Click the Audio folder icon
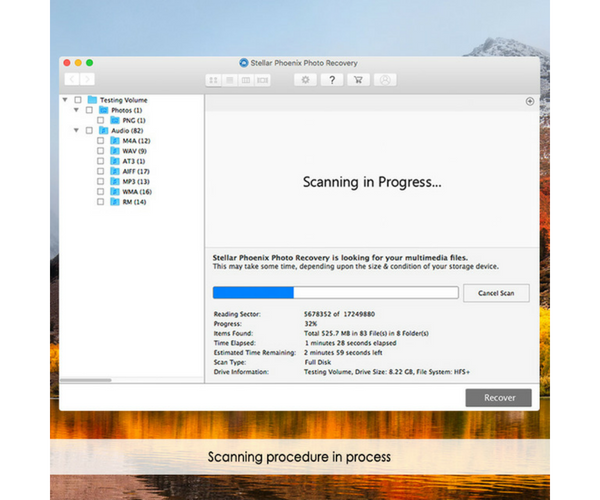 [104, 130]
